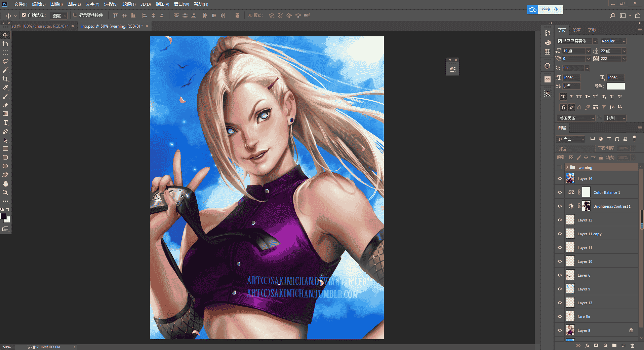Open font size 14 dropdown
Screen dimensions: 644x350
(x=588, y=51)
